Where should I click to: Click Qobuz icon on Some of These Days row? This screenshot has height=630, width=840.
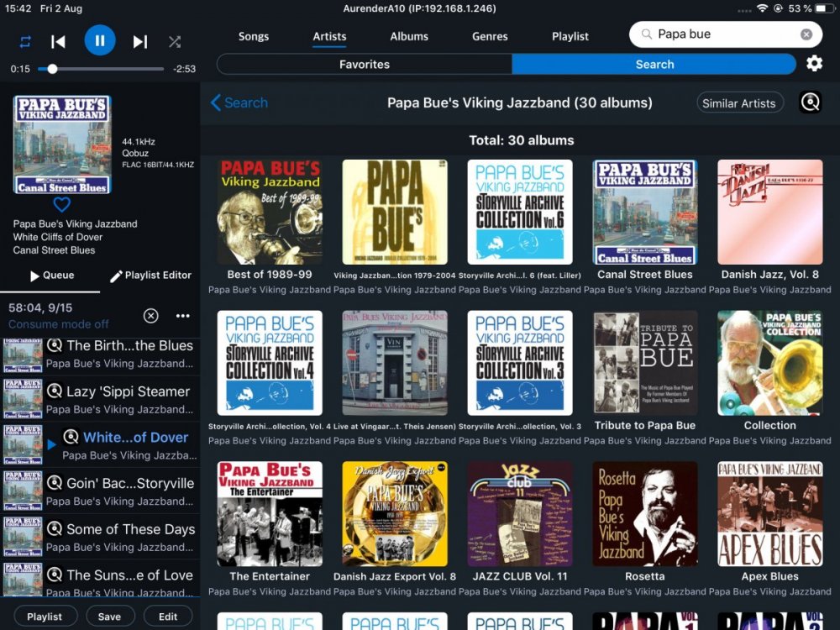coord(54,528)
